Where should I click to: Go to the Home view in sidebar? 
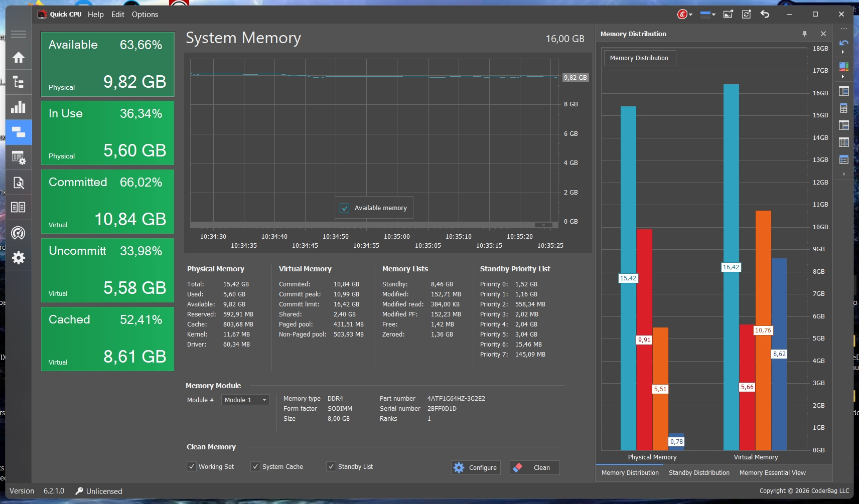pyautogui.click(x=19, y=58)
